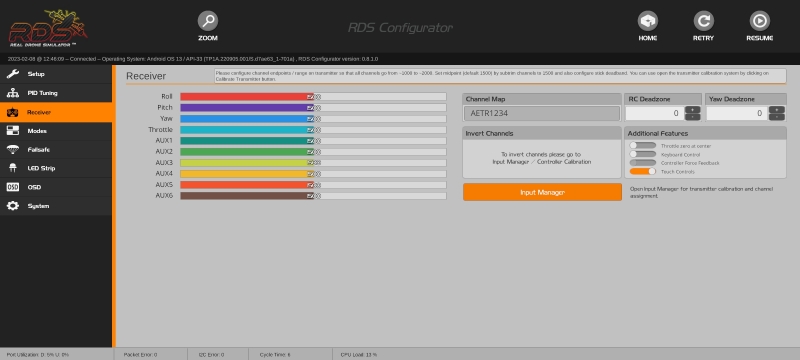Click the switch panel icon beside Modes
The width and height of the screenshot is (800, 360).
pyautogui.click(x=13, y=131)
